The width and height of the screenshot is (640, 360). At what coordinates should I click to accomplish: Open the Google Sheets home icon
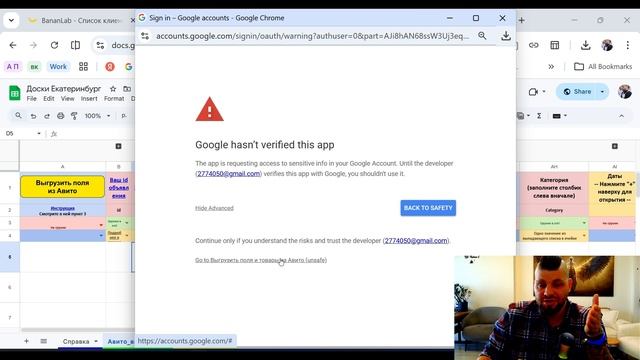(x=15, y=93)
